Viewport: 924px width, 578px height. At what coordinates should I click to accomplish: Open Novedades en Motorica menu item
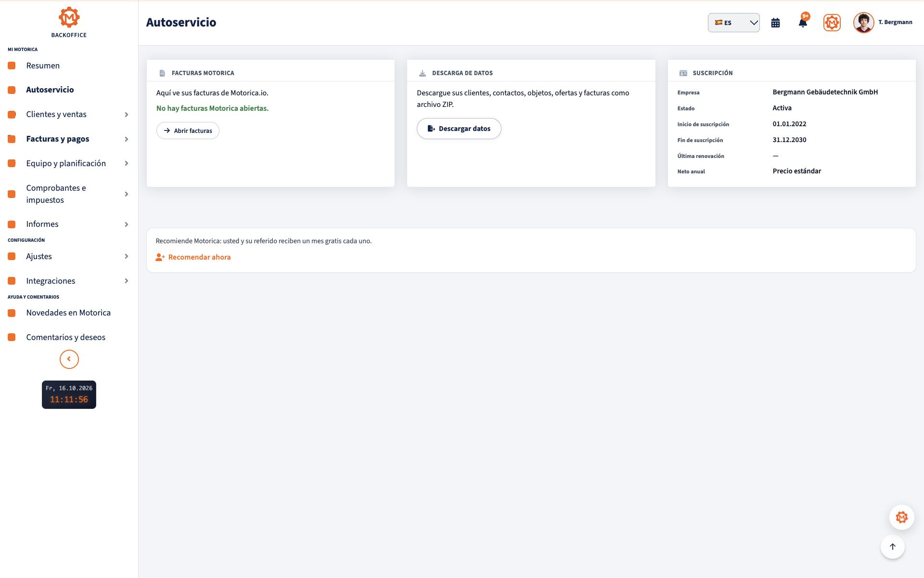(x=69, y=313)
